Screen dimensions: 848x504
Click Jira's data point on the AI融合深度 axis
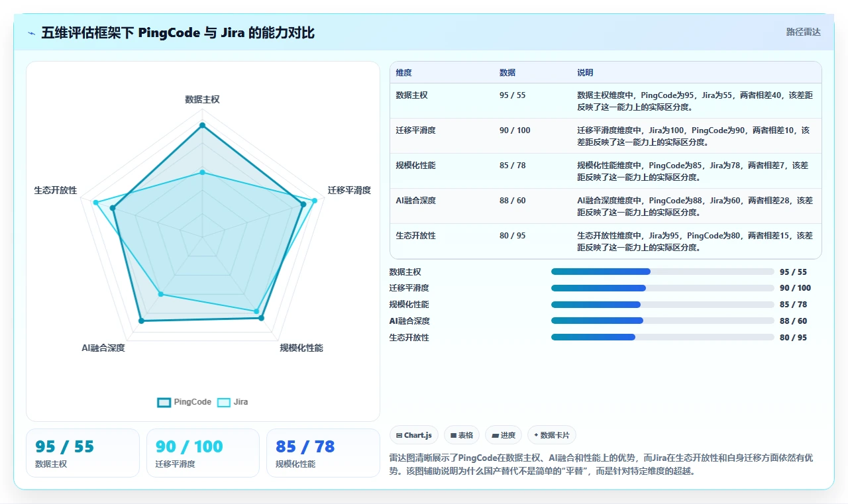tap(160, 294)
